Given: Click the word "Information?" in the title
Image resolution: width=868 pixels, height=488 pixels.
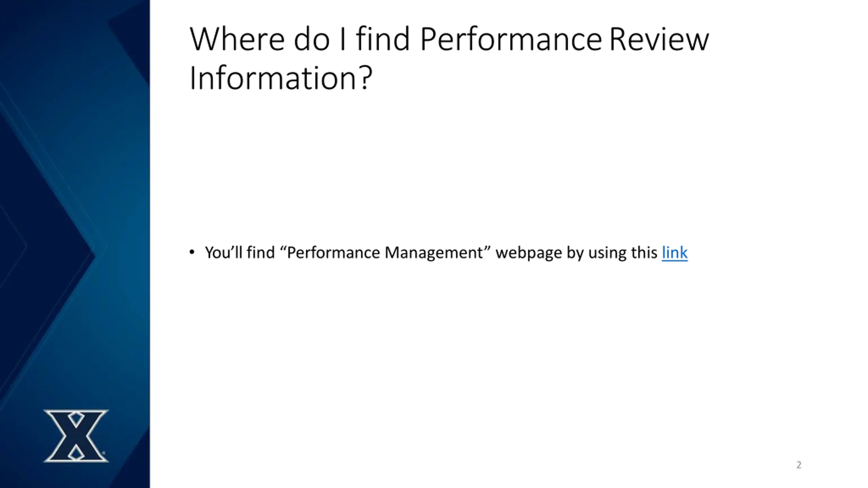Looking at the screenshot, I should pyautogui.click(x=281, y=78).
